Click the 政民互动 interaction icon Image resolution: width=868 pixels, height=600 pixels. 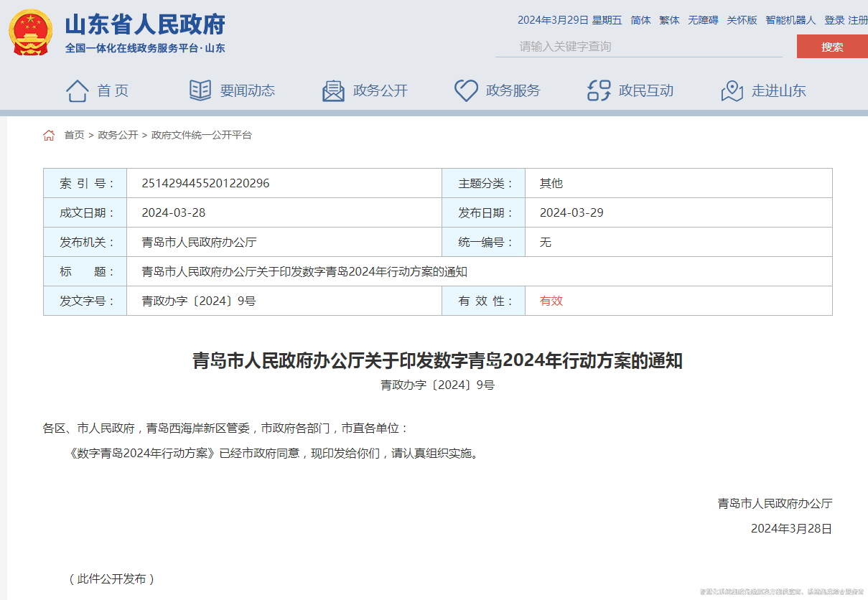597,90
